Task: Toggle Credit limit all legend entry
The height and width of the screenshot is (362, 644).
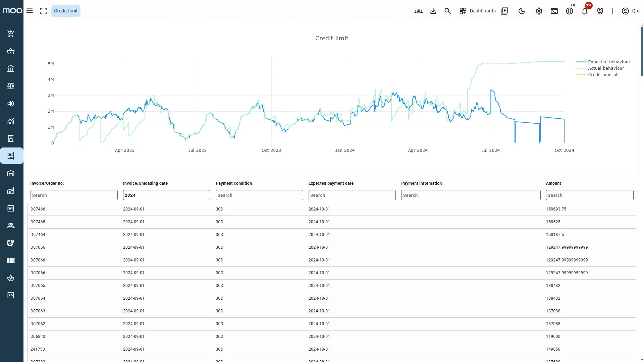Action: (603, 74)
